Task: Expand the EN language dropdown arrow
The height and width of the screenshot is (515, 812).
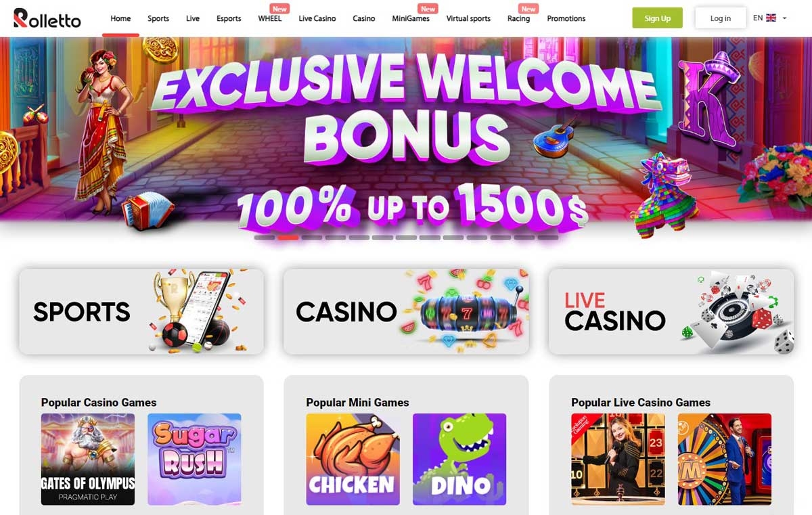Action: pos(784,18)
